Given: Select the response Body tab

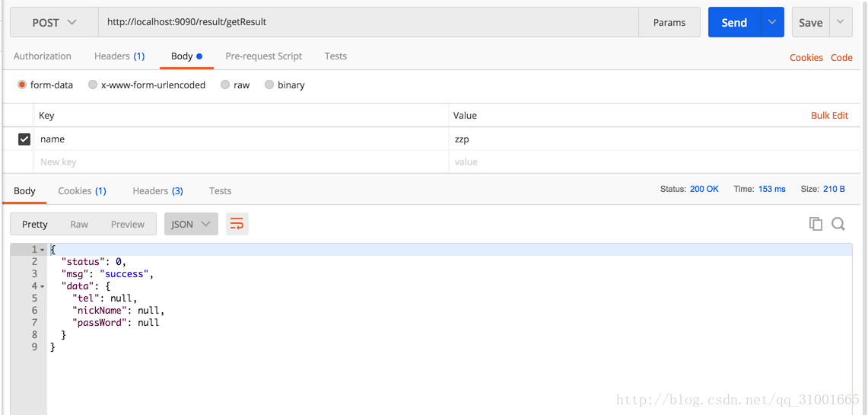Looking at the screenshot, I should [x=24, y=190].
